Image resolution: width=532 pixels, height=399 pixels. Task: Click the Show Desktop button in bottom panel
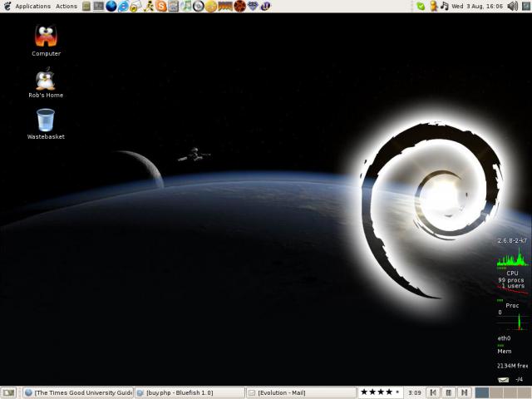tap(9, 393)
